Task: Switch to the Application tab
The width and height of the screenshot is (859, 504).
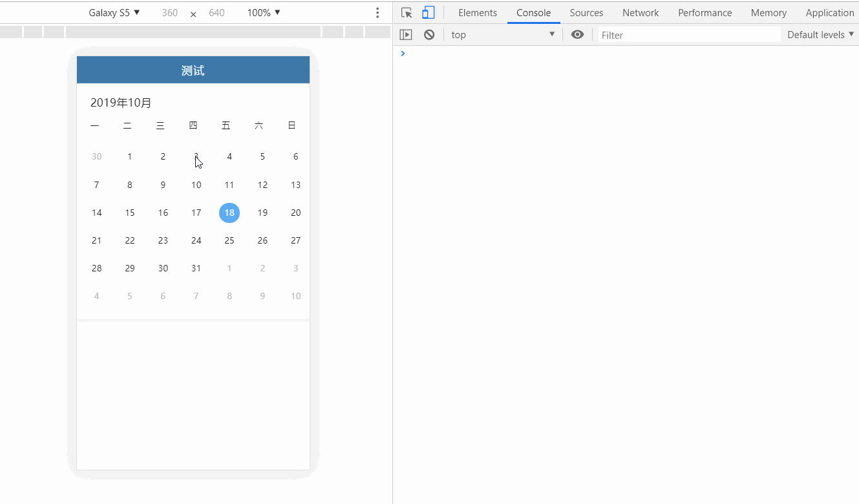Action: 830,13
